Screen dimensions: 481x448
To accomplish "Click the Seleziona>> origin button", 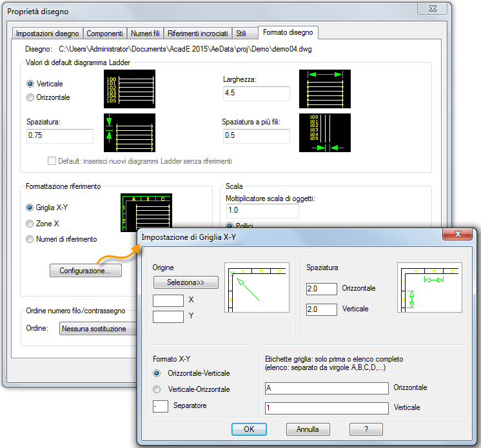I will tap(186, 282).
